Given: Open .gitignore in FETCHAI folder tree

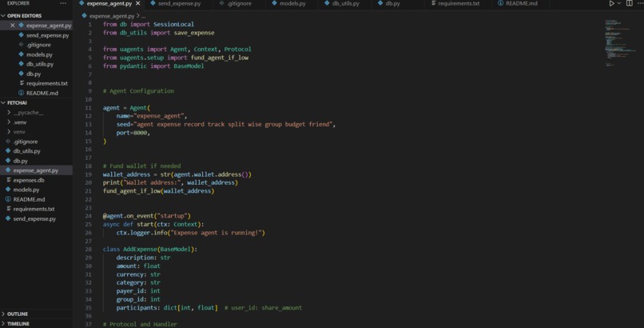Looking at the screenshot, I should click(x=25, y=142).
